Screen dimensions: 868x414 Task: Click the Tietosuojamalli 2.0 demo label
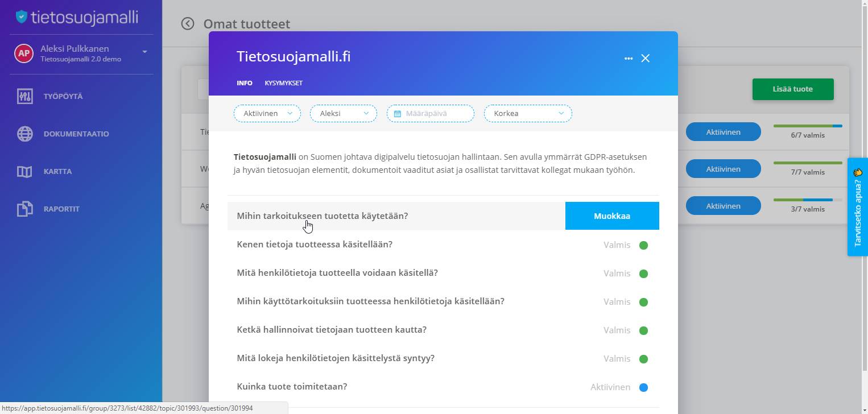(81, 59)
